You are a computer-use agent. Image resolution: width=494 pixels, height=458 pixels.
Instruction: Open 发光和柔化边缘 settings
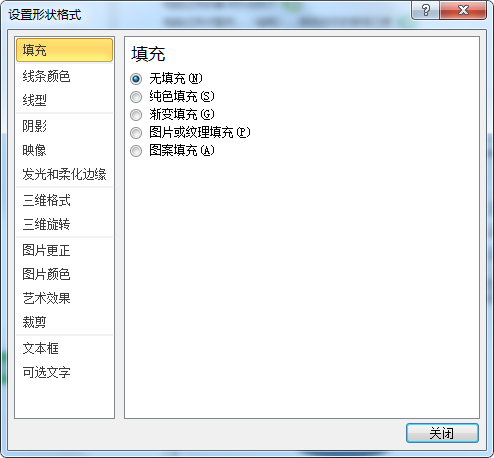(x=64, y=174)
